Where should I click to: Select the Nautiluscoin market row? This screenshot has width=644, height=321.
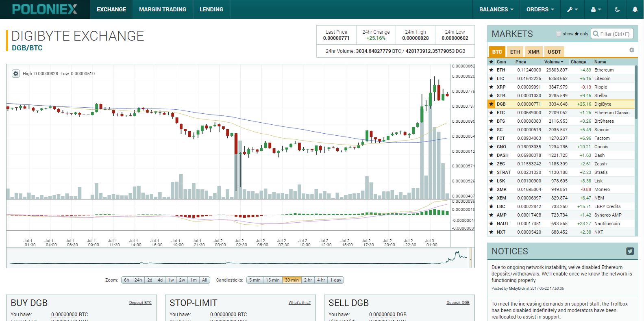tap(561, 223)
